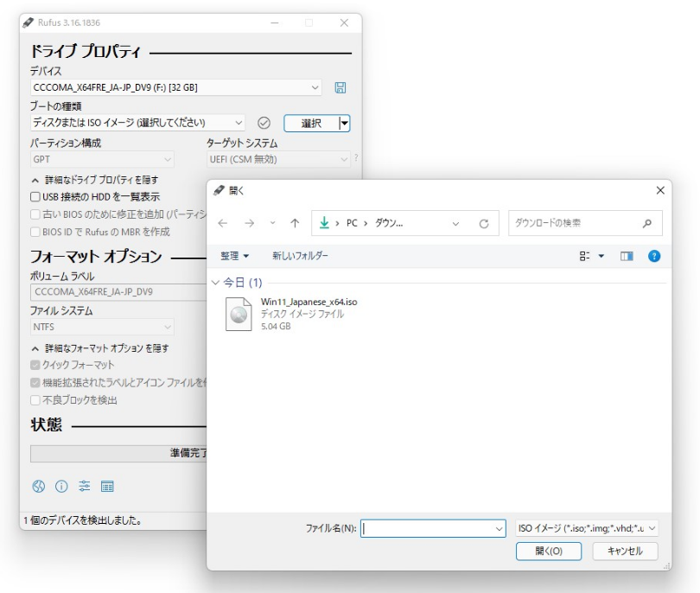700x593 pixels.
Task: Change view layout icon in dialog
Action: coord(584,256)
